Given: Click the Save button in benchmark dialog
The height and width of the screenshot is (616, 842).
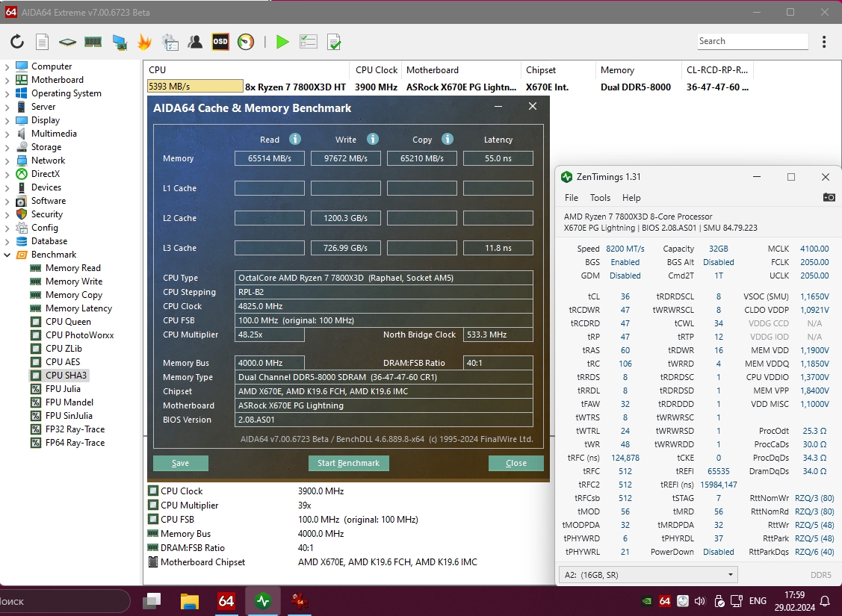Looking at the screenshot, I should (x=181, y=463).
